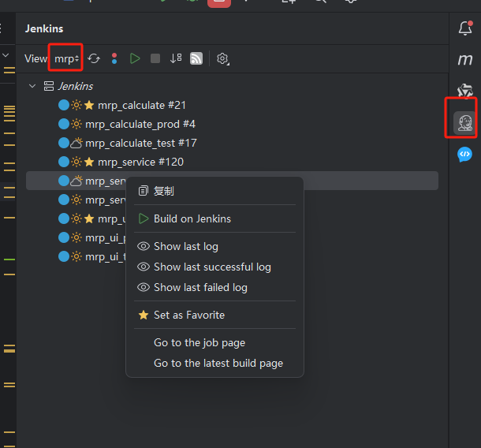Select the mrp_service #120 job
Screen dimensions: 481x448
point(140,162)
